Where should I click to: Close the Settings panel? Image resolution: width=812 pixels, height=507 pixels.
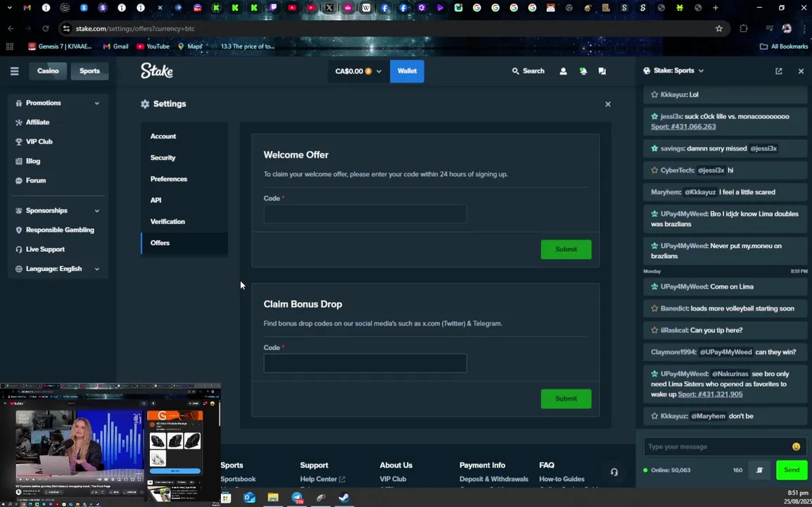pos(608,104)
